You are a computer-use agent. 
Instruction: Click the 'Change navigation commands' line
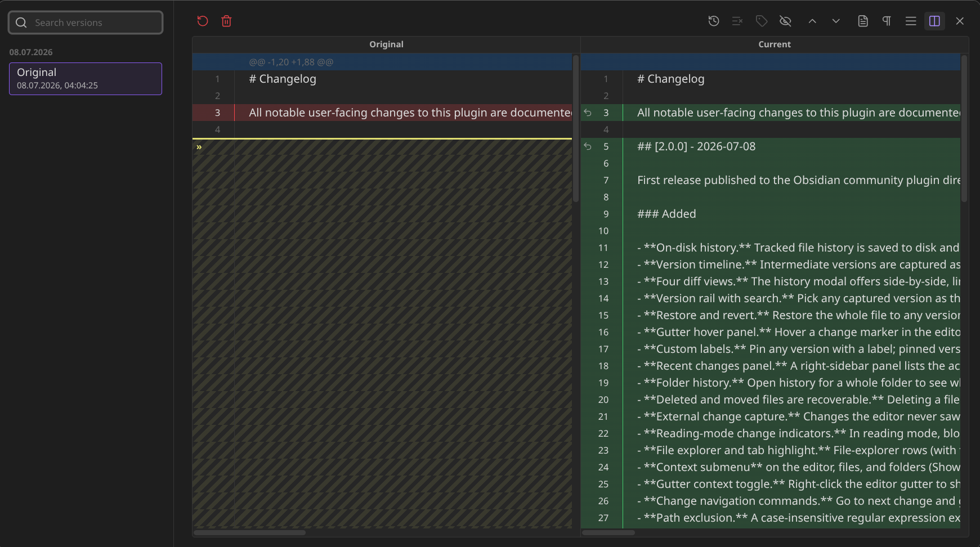tap(771, 501)
